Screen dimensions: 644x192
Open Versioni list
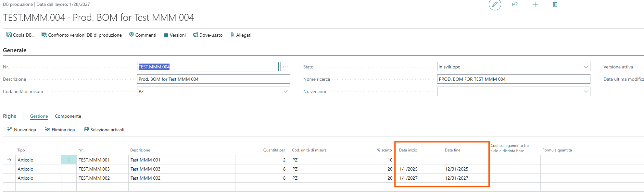click(174, 35)
